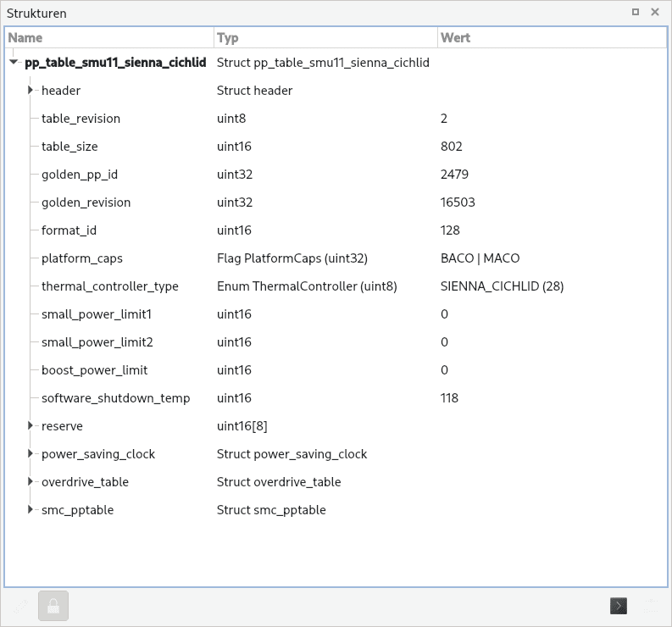Float the Strukturen panel
This screenshot has height=627, width=672.
(636, 12)
